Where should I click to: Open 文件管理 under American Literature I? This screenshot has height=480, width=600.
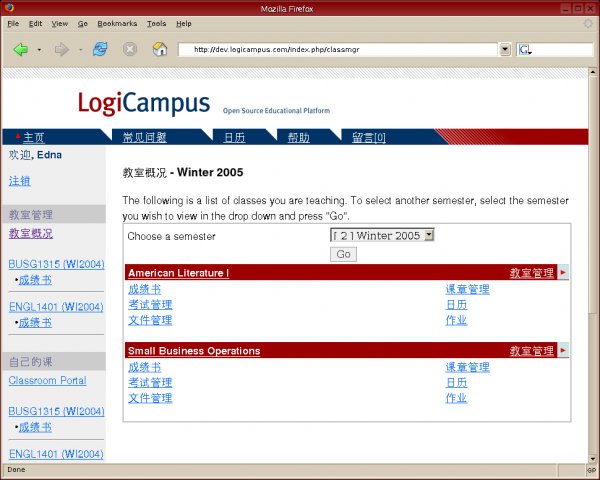point(150,320)
